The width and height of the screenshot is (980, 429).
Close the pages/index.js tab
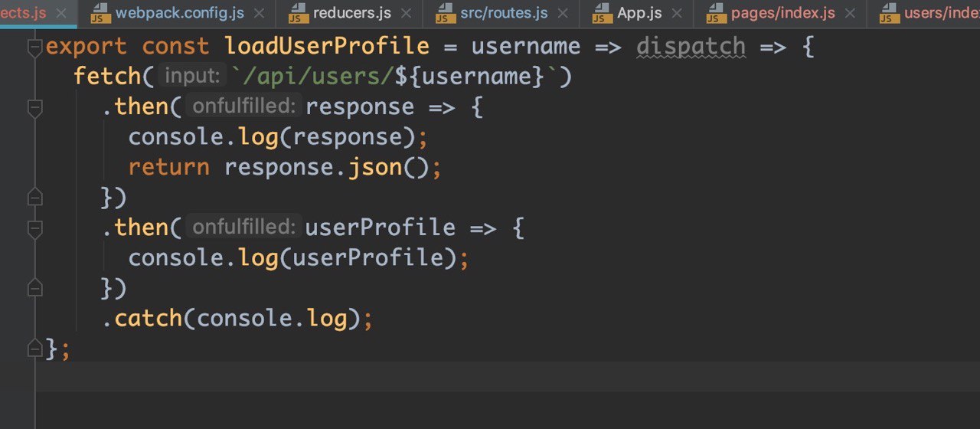(x=850, y=14)
